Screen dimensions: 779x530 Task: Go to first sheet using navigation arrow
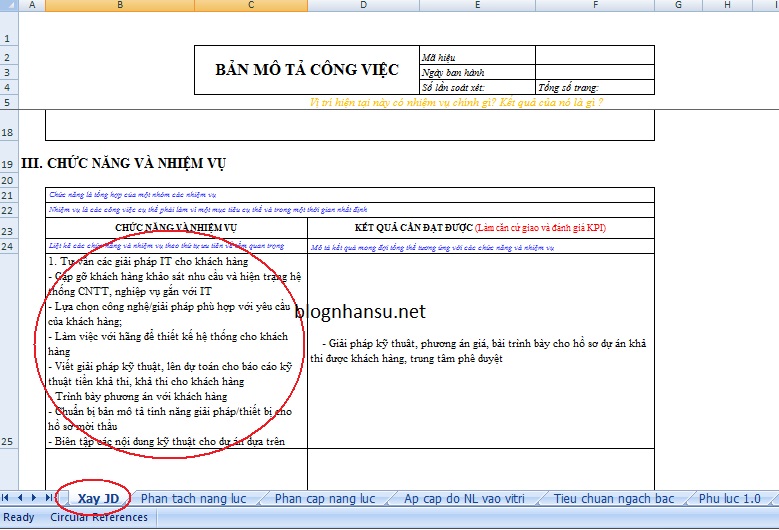pyautogui.click(x=7, y=497)
